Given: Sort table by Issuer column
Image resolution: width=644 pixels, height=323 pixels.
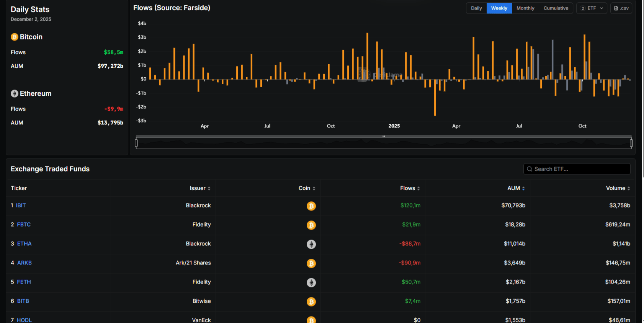Looking at the screenshot, I should click(200, 188).
